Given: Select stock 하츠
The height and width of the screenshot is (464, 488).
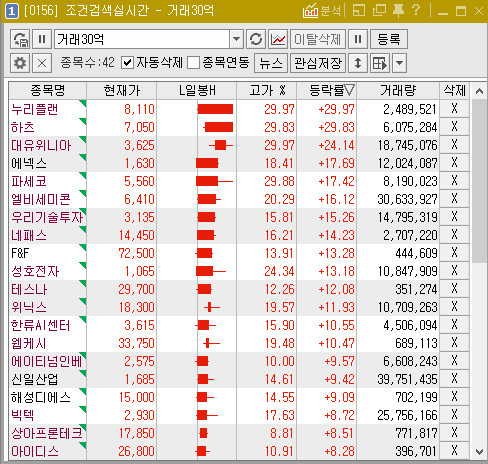Looking at the screenshot, I should click(23, 127).
